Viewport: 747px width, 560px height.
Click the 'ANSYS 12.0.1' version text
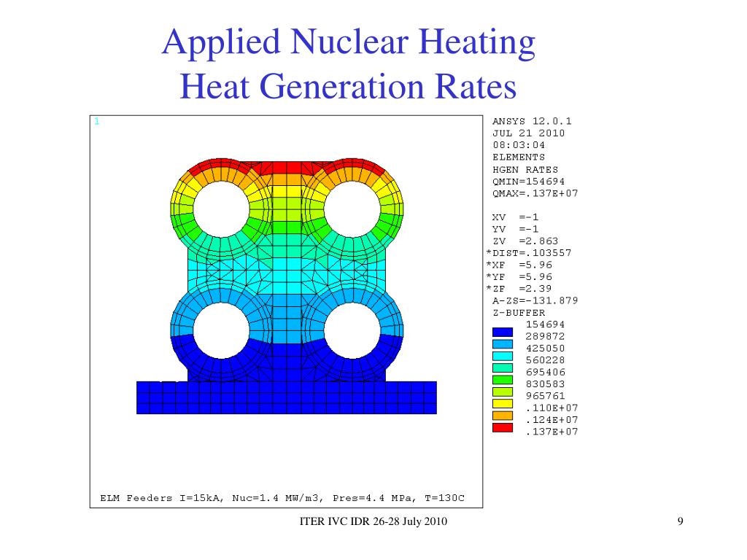pyautogui.click(x=532, y=122)
